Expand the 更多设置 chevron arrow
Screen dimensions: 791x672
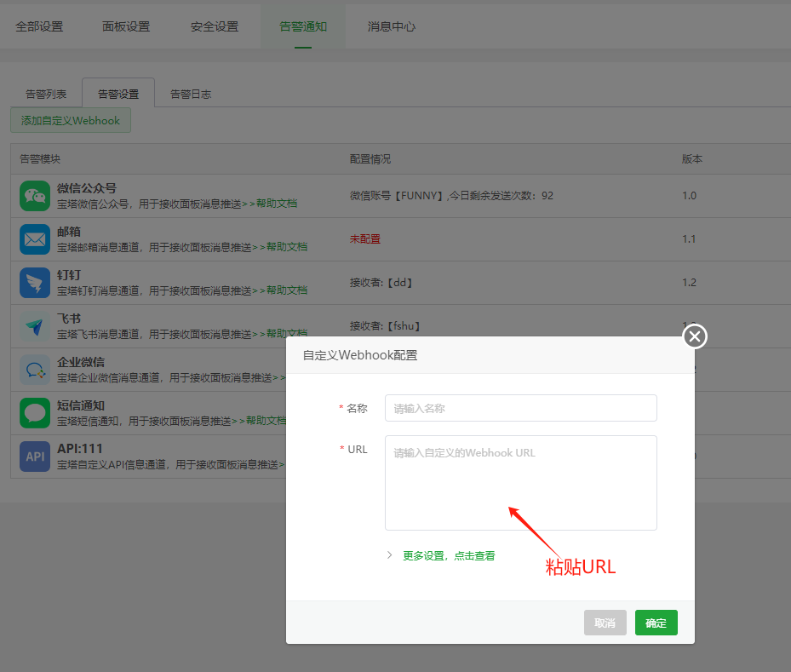coord(389,555)
